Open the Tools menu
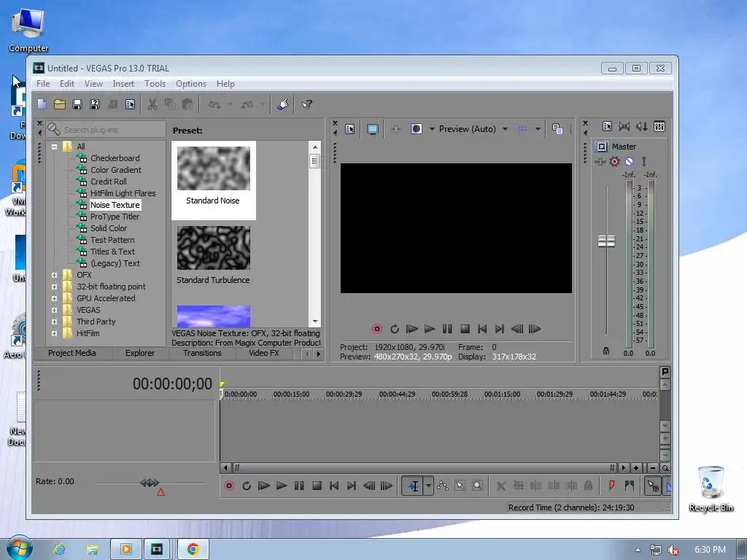747x560 pixels. pyautogui.click(x=155, y=84)
